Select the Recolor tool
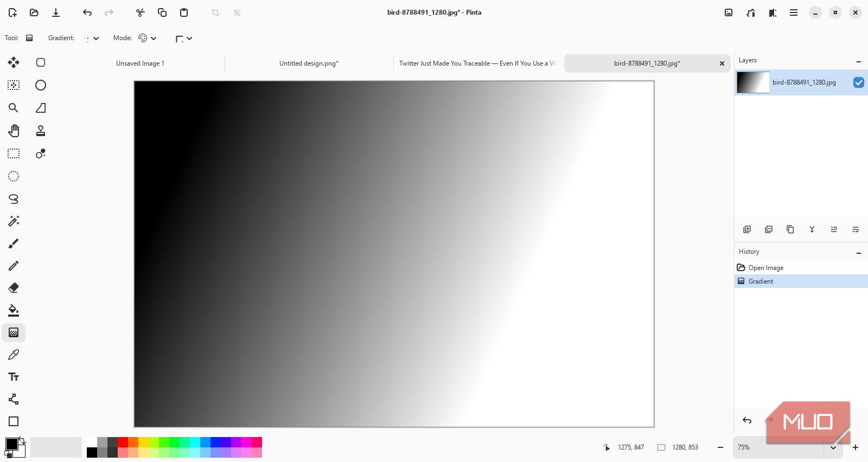Screen dimensions: 868x462 click(x=41, y=154)
